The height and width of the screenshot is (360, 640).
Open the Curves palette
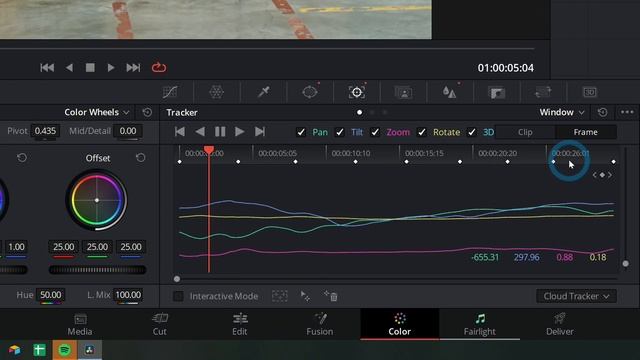170,92
